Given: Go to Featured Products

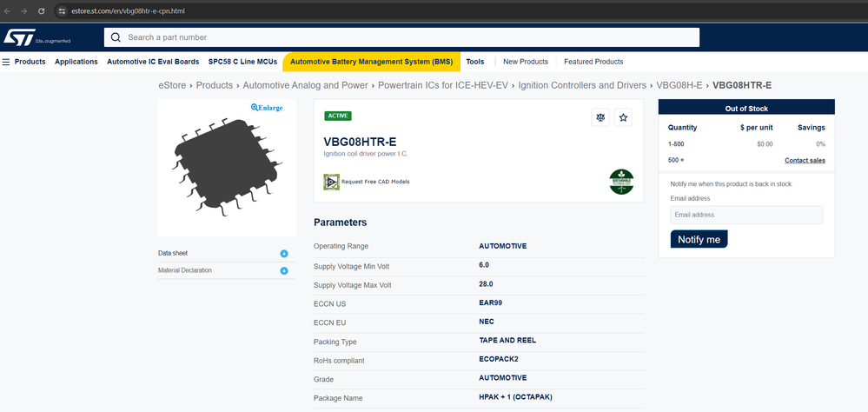Looking at the screenshot, I should coord(593,62).
